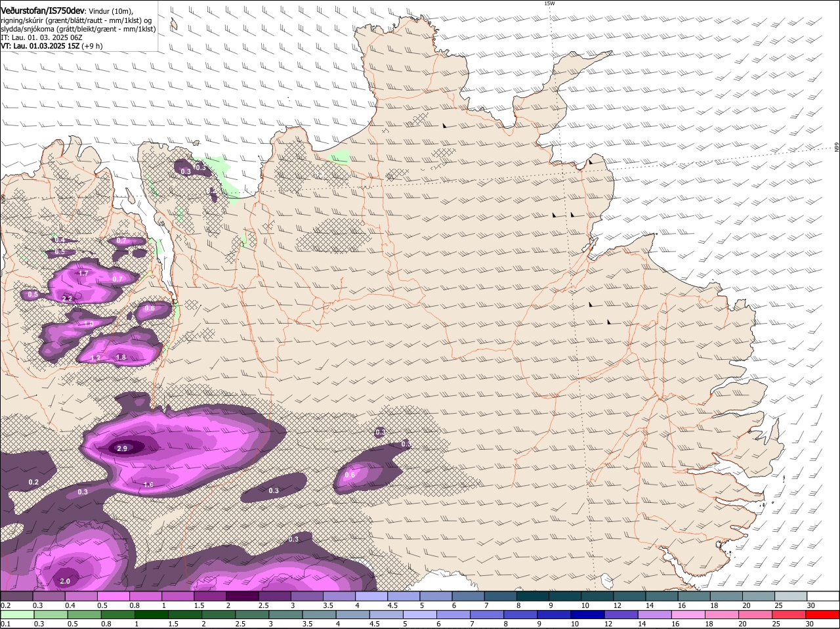This screenshot has width=840, height=629.
Task: Pick the white upper legend swatch at 30
Action: point(823,596)
